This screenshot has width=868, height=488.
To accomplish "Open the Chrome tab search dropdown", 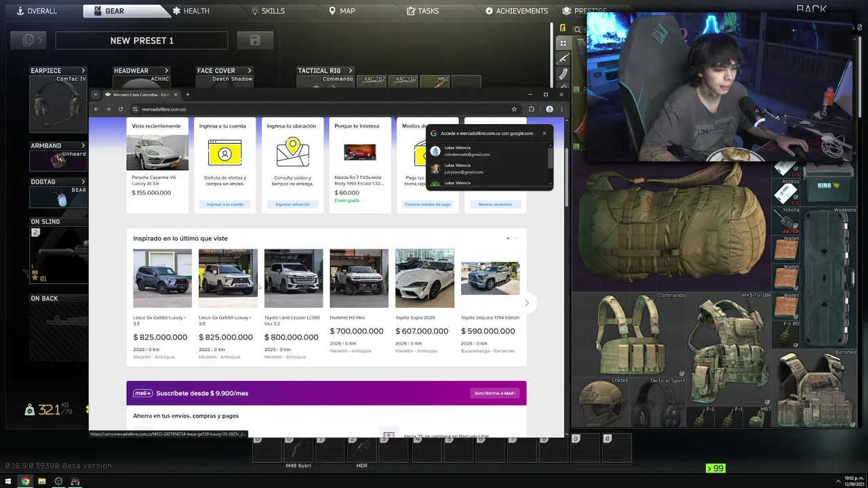I will pos(96,95).
